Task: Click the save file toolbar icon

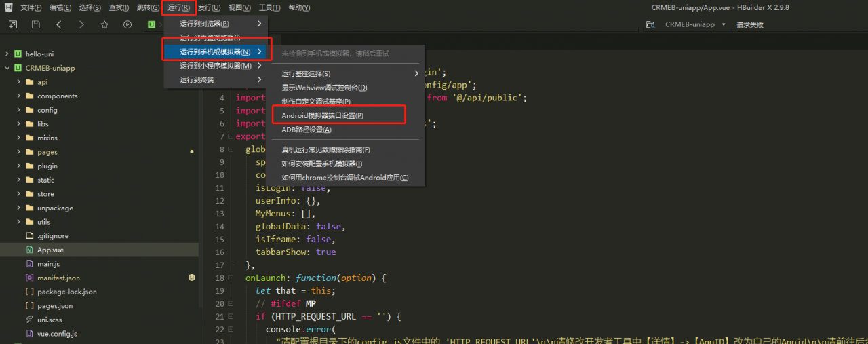Action: click(x=36, y=24)
